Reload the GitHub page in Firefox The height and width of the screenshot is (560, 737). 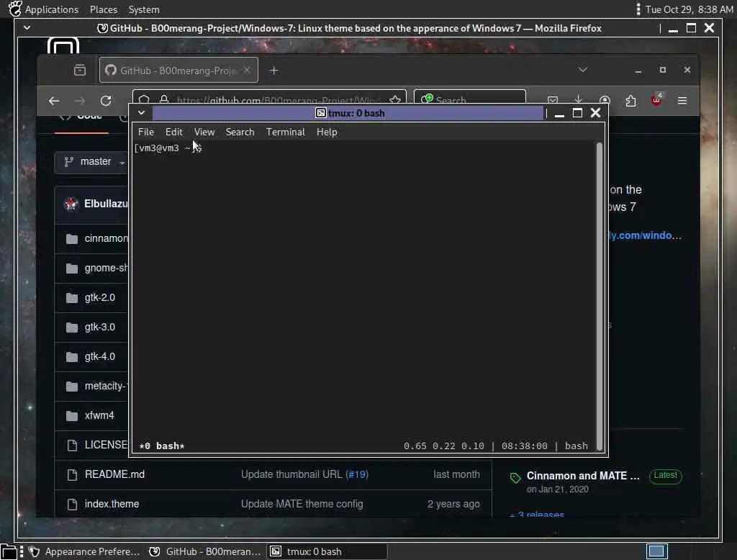pyautogui.click(x=107, y=101)
